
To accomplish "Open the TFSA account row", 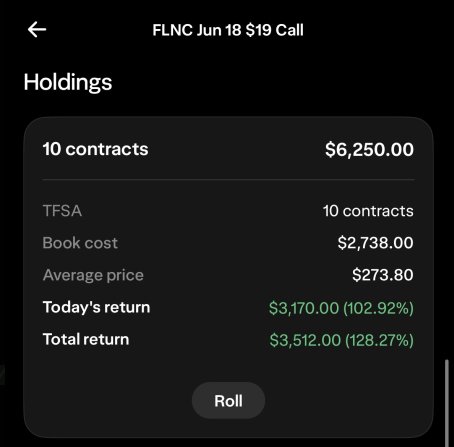I will (x=228, y=211).
